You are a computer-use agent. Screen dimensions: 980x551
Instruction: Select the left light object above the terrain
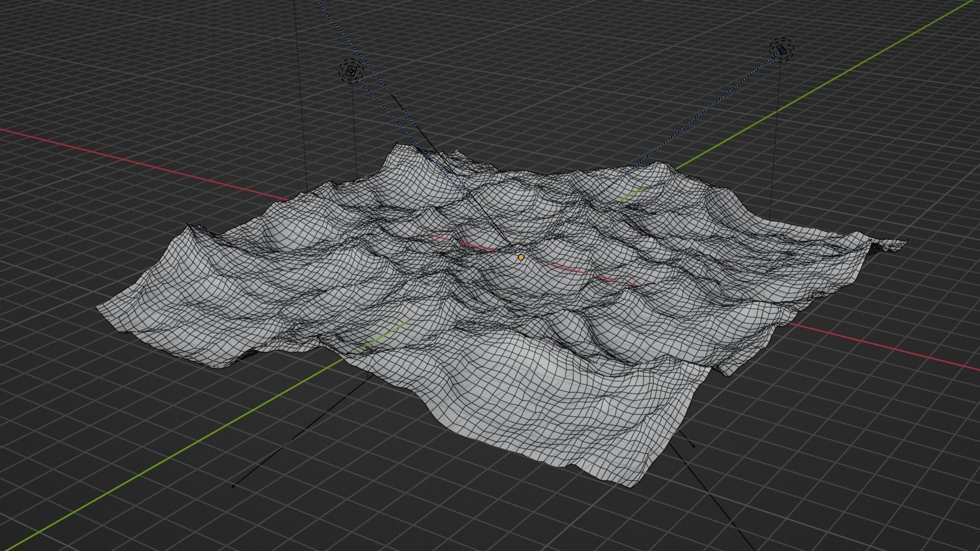pyautogui.click(x=351, y=71)
